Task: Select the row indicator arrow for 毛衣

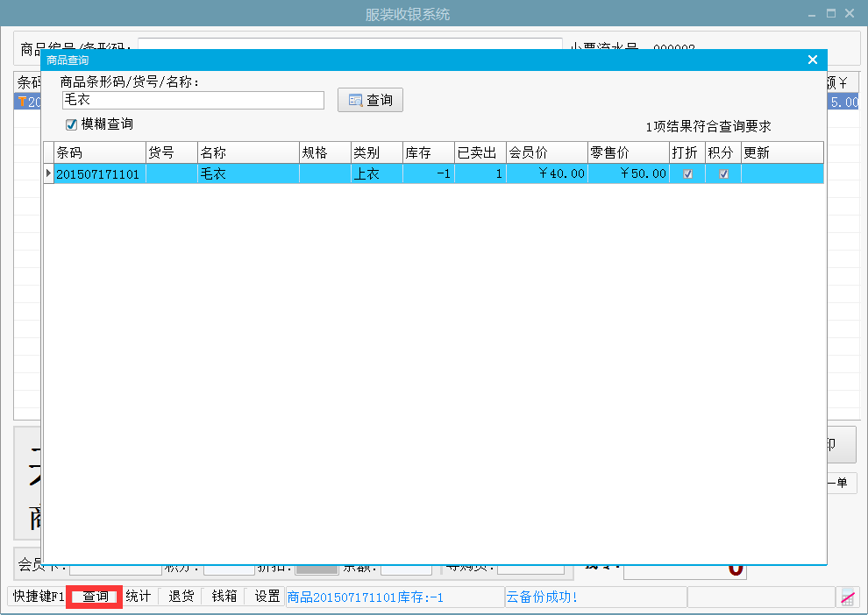Action: coord(48,173)
